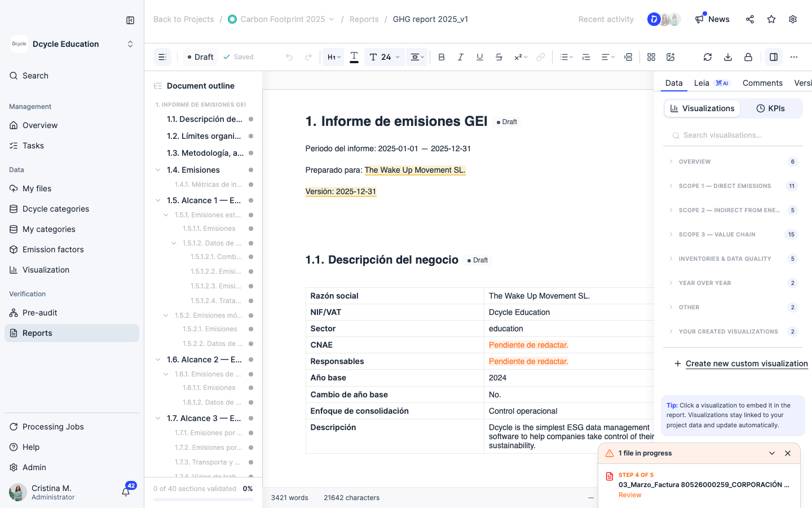Open Cristina M. user profile avatar
This screenshot has height=508, width=812.
pos(18,492)
